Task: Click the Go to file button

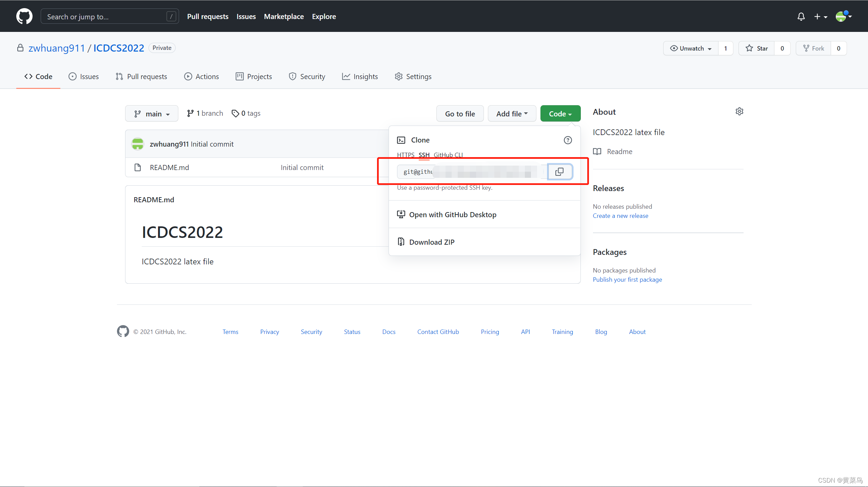Action: [x=460, y=114]
